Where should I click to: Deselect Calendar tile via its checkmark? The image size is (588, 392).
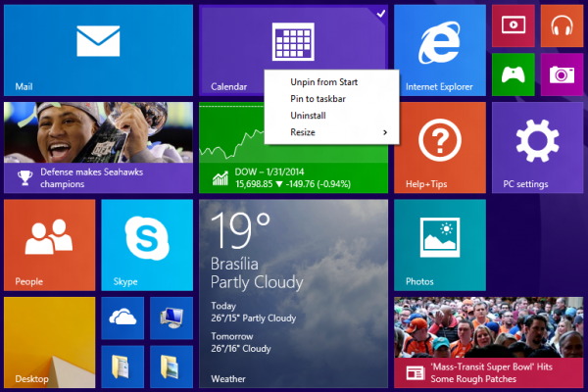[381, 14]
